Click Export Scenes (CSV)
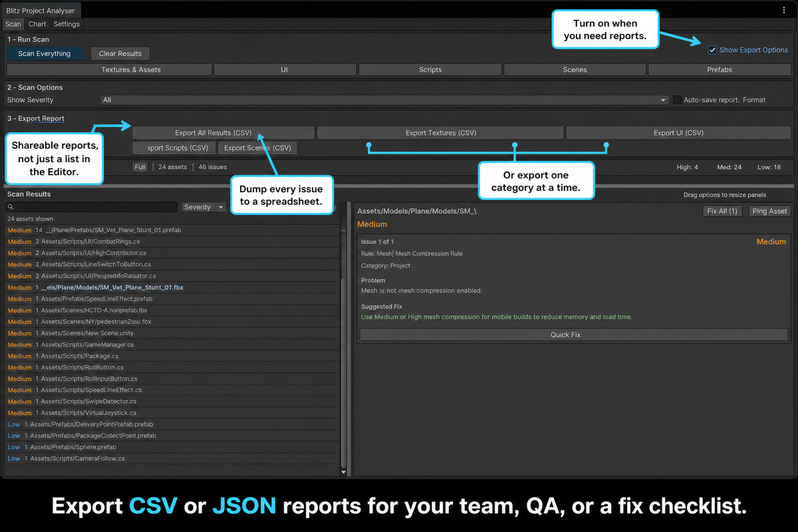The height and width of the screenshot is (532, 798). pos(257,148)
